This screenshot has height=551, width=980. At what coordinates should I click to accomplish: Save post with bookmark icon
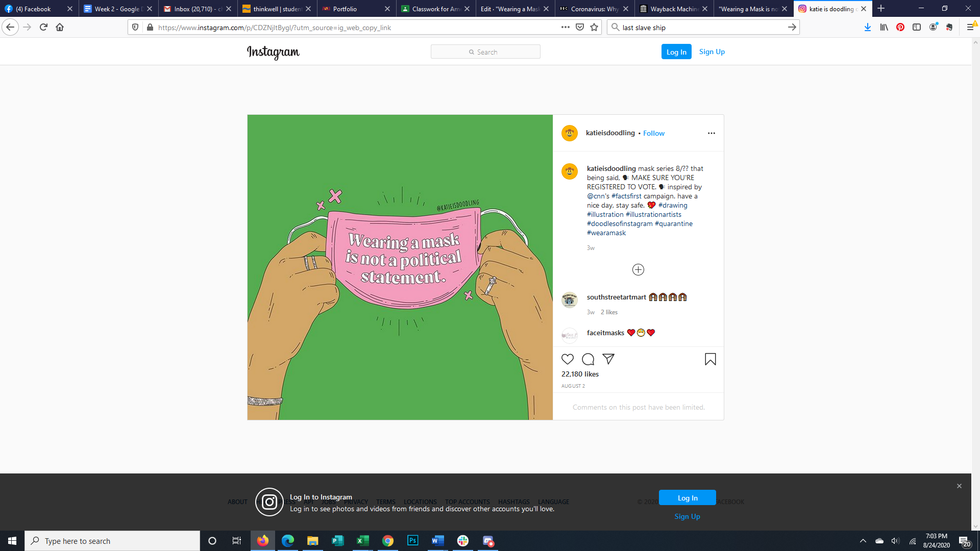(x=710, y=359)
